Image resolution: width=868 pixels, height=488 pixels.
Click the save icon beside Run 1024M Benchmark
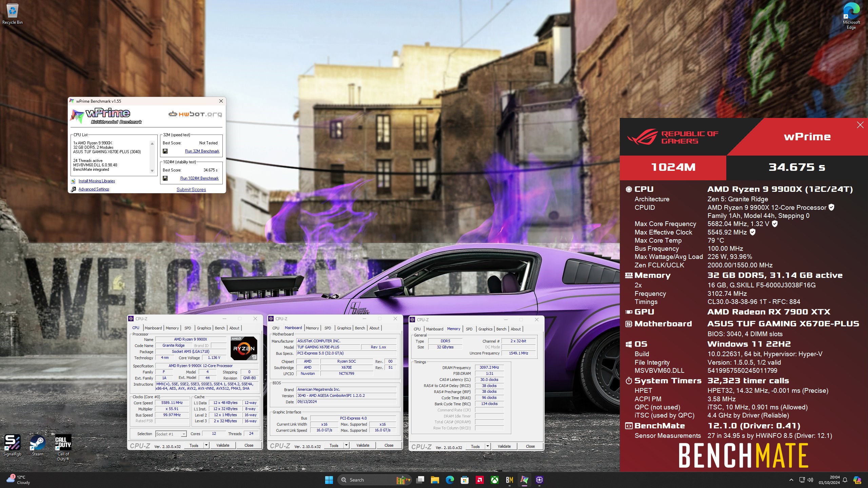pyautogui.click(x=165, y=178)
